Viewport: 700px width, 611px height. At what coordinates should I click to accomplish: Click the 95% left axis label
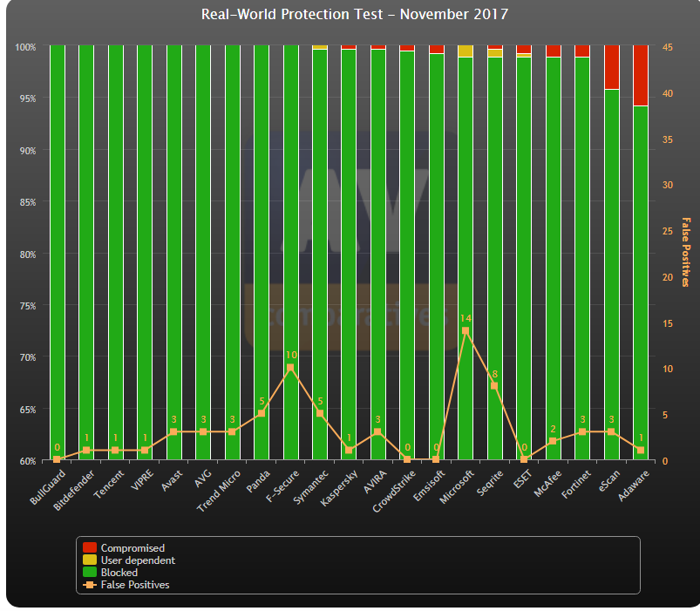pyautogui.click(x=27, y=98)
